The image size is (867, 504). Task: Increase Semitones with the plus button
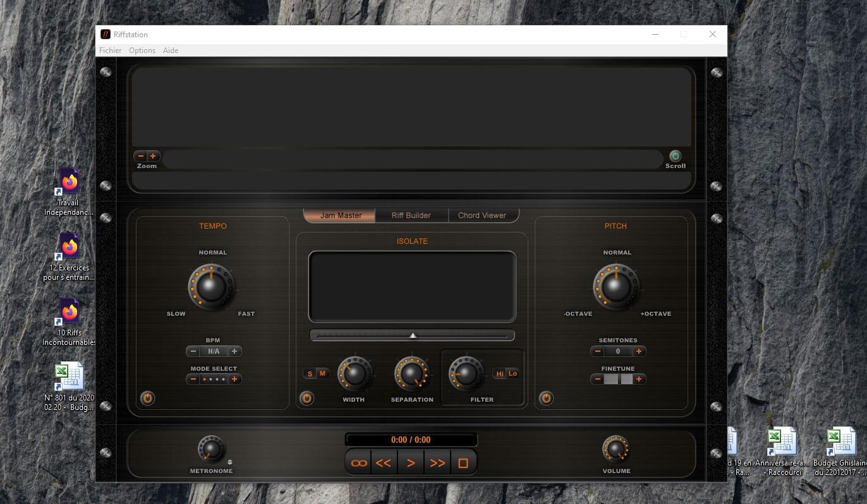639,351
